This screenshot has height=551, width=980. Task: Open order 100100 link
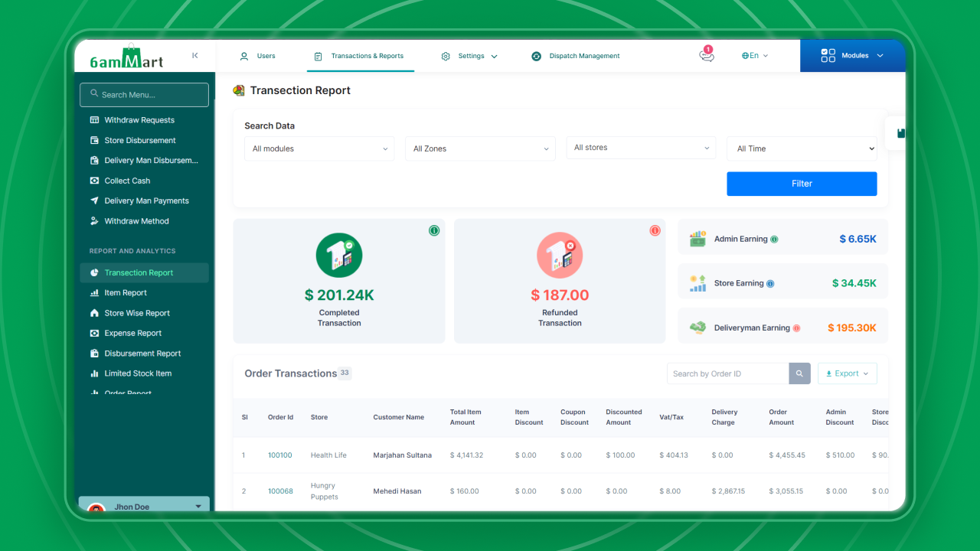[280, 455]
